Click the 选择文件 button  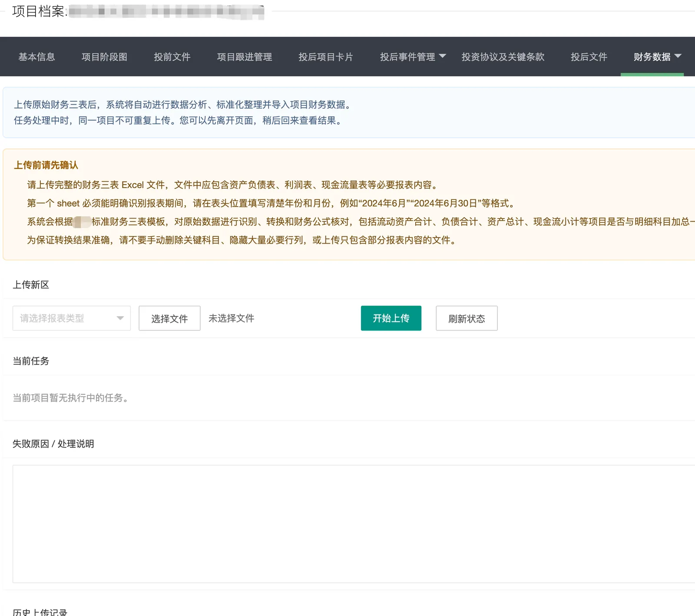[x=169, y=318]
